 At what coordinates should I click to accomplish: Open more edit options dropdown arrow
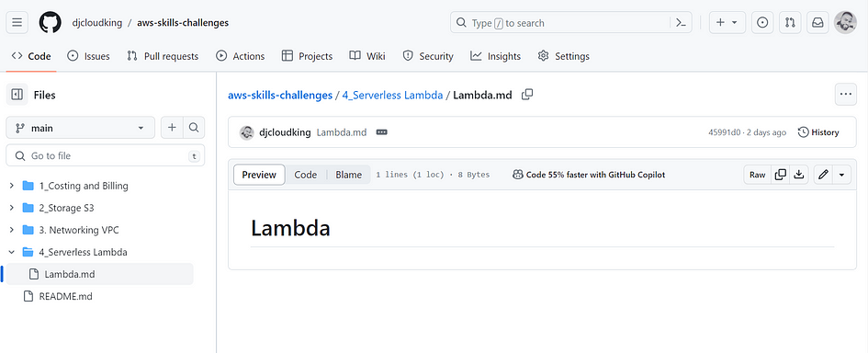point(842,175)
